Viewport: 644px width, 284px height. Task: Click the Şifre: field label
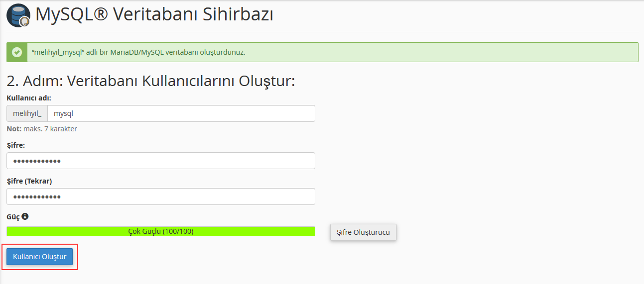click(x=15, y=145)
